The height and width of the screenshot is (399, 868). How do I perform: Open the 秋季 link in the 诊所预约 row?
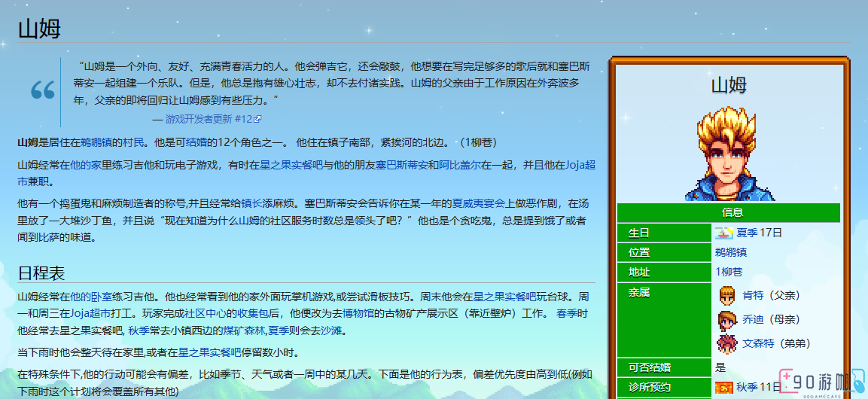point(747,388)
